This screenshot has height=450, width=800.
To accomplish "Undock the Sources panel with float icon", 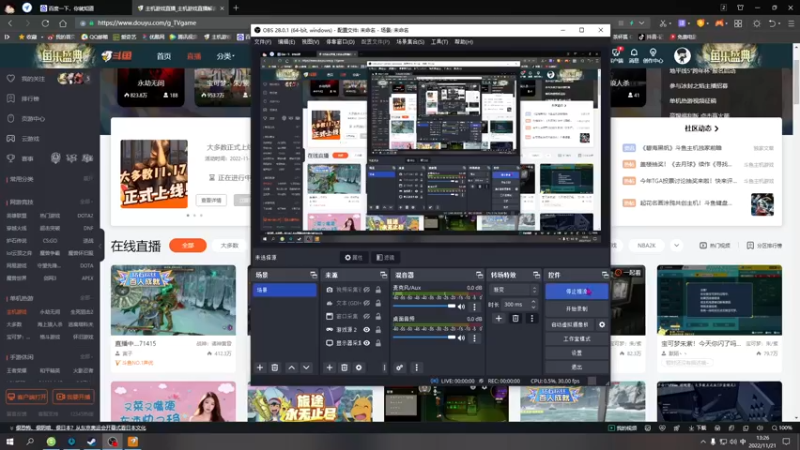I will click(x=383, y=275).
